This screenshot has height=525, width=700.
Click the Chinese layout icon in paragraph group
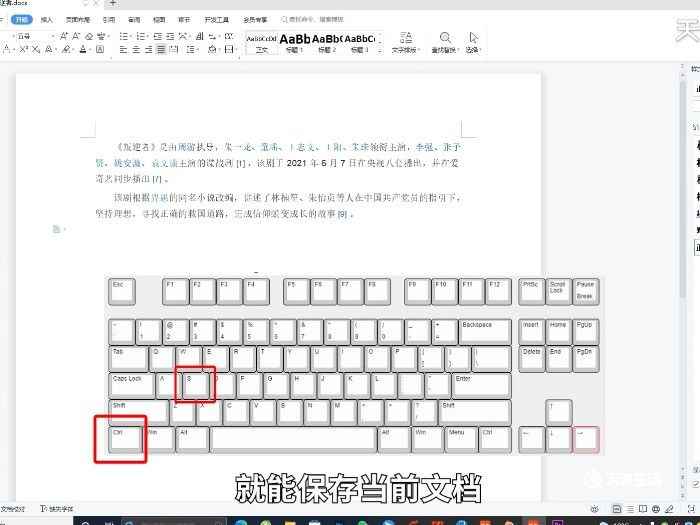coord(183,36)
